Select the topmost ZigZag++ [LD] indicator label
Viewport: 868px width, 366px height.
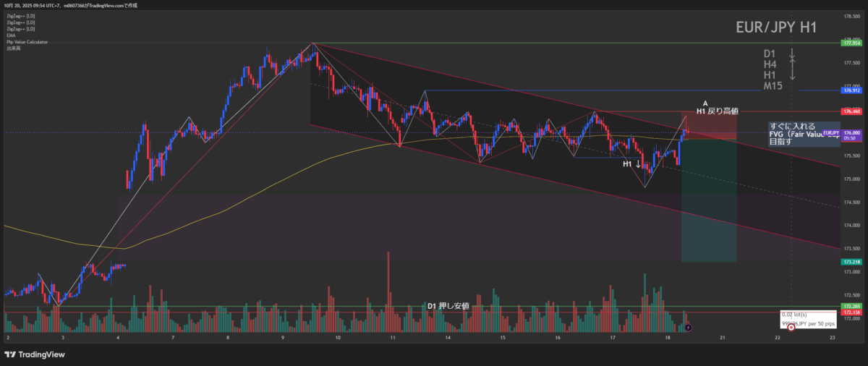point(20,14)
